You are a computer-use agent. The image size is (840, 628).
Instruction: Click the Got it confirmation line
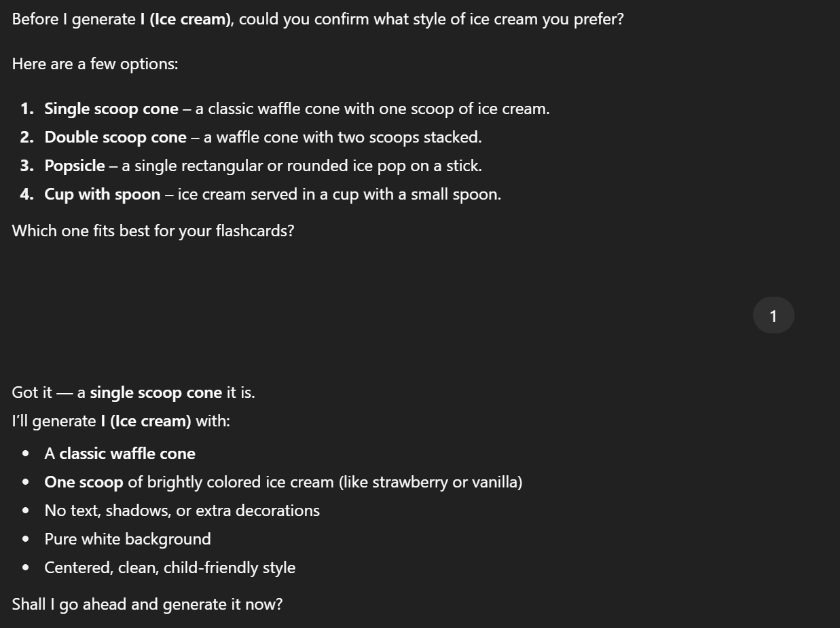(134, 392)
